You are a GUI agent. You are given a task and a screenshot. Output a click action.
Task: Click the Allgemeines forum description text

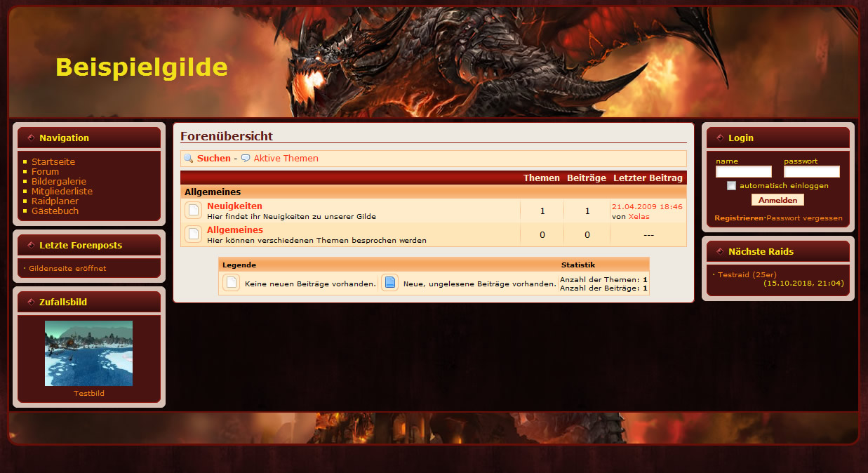click(316, 240)
